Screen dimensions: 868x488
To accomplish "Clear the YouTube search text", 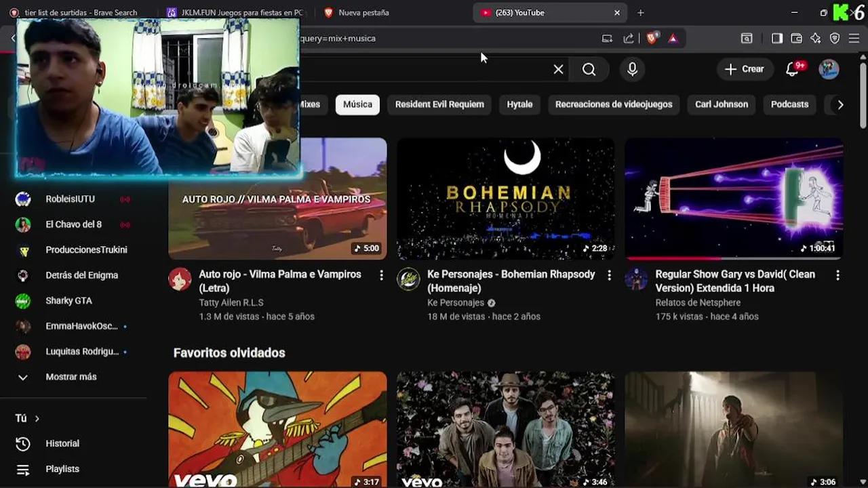I will coord(558,69).
